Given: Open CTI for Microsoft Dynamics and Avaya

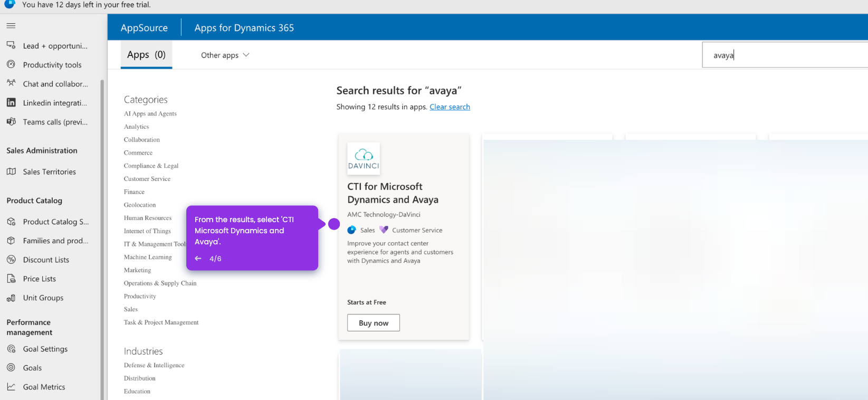Looking at the screenshot, I should pos(393,193).
